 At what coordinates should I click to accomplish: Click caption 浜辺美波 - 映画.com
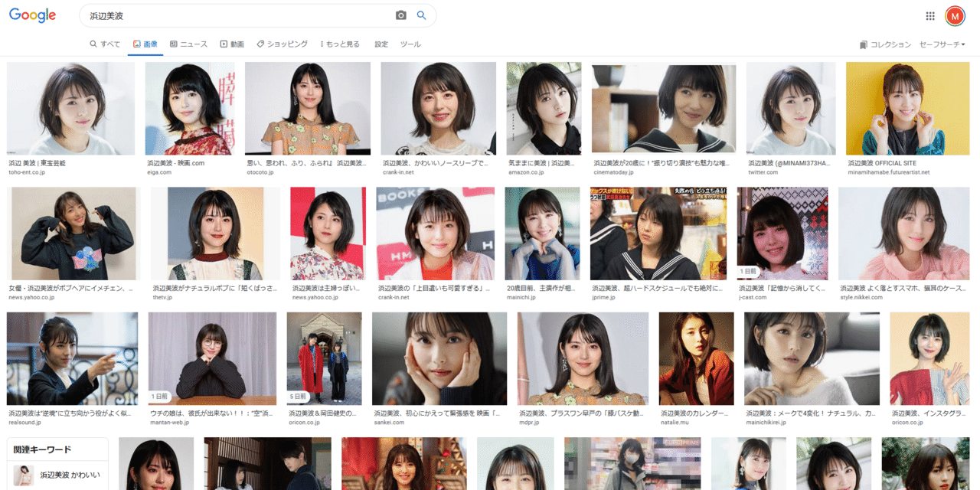click(x=175, y=163)
